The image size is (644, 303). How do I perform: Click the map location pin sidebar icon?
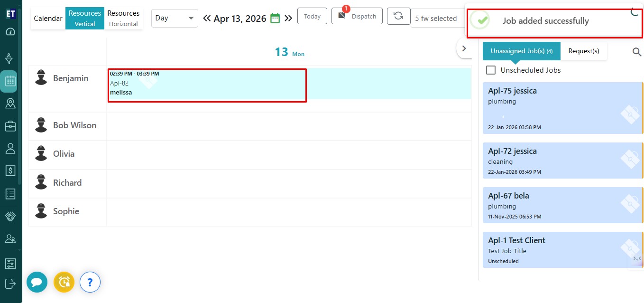[10, 104]
